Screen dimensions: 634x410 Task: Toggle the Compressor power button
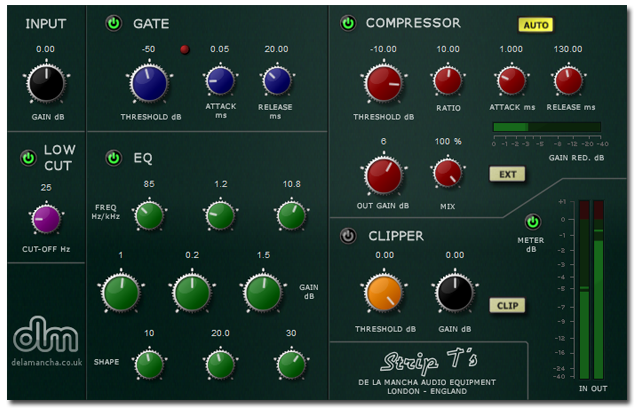click(x=348, y=23)
